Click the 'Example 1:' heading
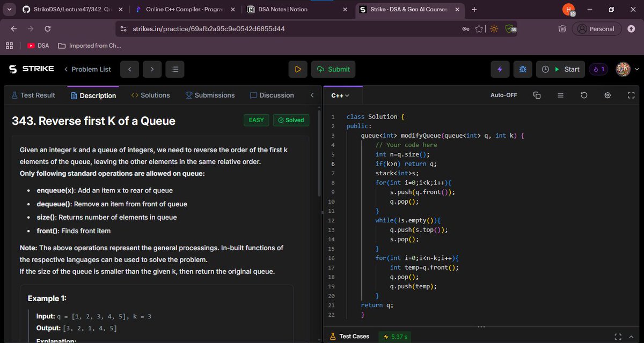Screen dimensions: 644x343 47,299
